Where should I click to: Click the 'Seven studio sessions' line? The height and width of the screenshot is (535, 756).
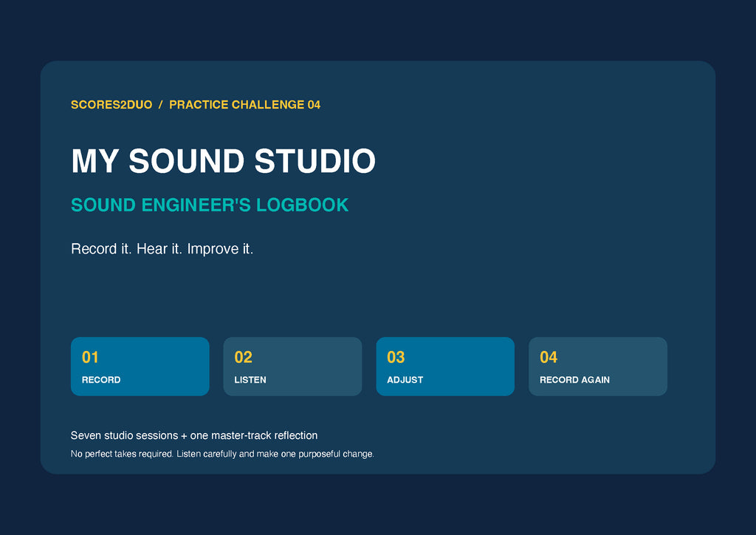pyautogui.click(x=194, y=436)
